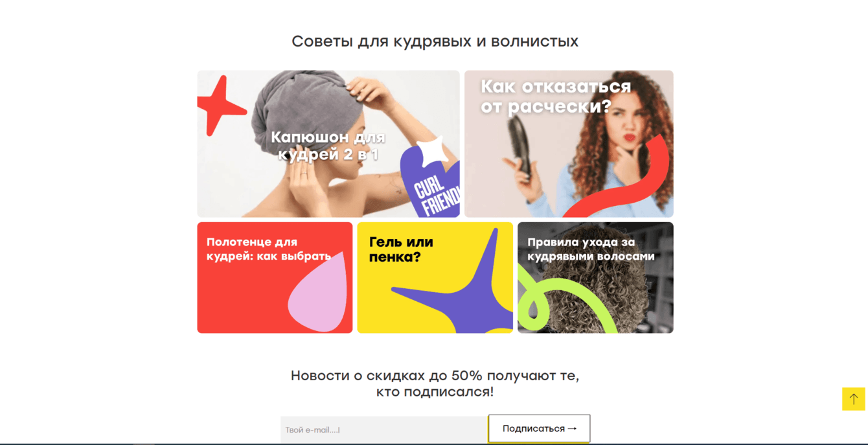This screenshot has height=445, width=868.
Task: Click the yellow scroll-to-top arrow button
Action: pos(853,399)
